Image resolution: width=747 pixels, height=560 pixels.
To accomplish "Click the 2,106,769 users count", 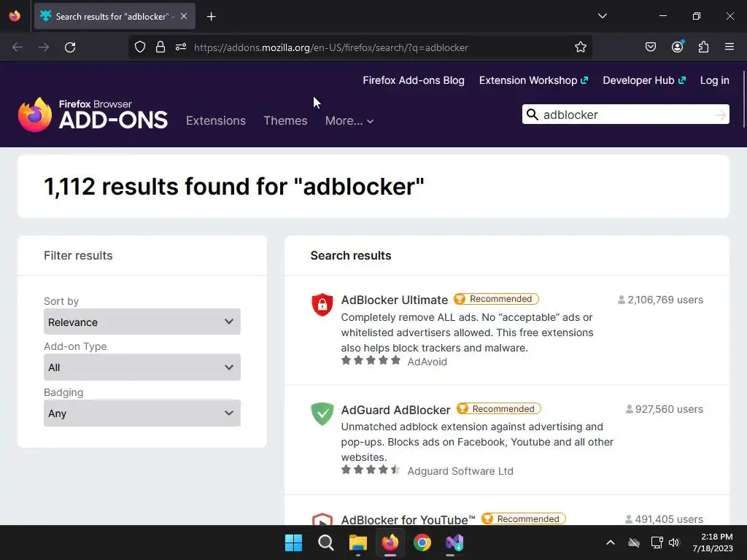I will [660, 300].
